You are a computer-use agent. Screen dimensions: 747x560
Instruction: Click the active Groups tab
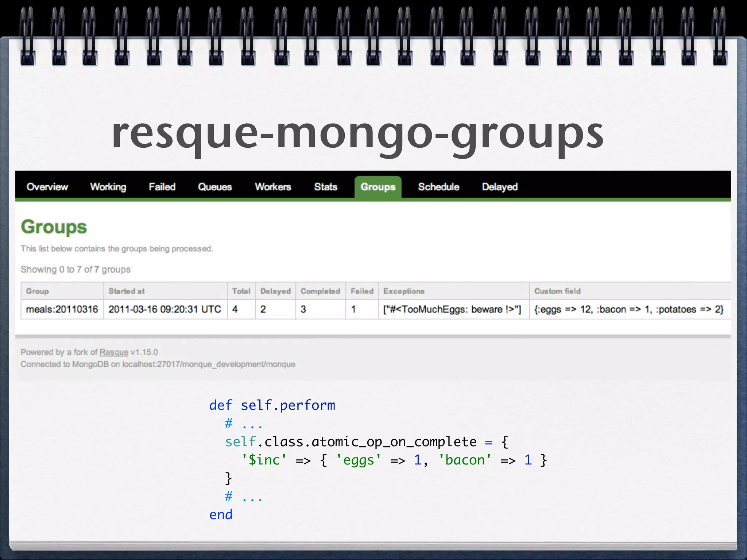378,187
